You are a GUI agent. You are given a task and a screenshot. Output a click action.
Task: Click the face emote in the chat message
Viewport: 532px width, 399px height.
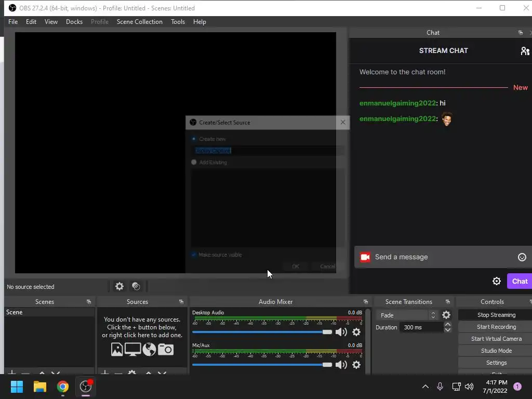pos(447,119)
